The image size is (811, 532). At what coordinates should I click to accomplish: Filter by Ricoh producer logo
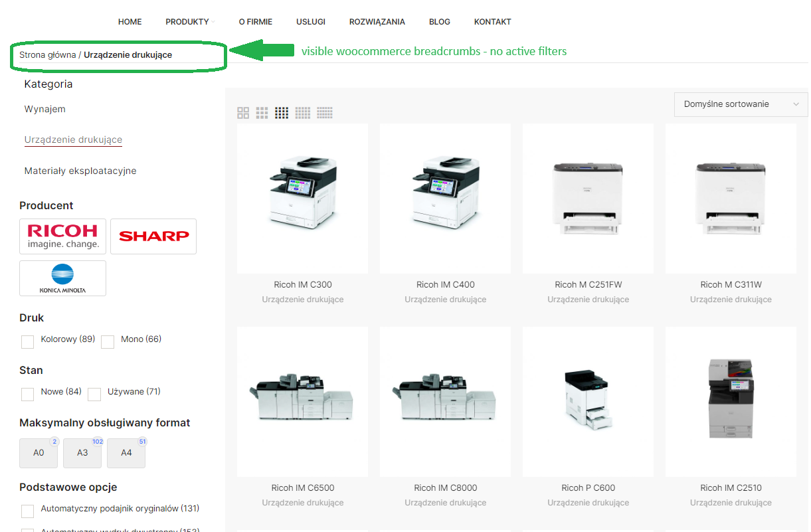tap(63, 236)
